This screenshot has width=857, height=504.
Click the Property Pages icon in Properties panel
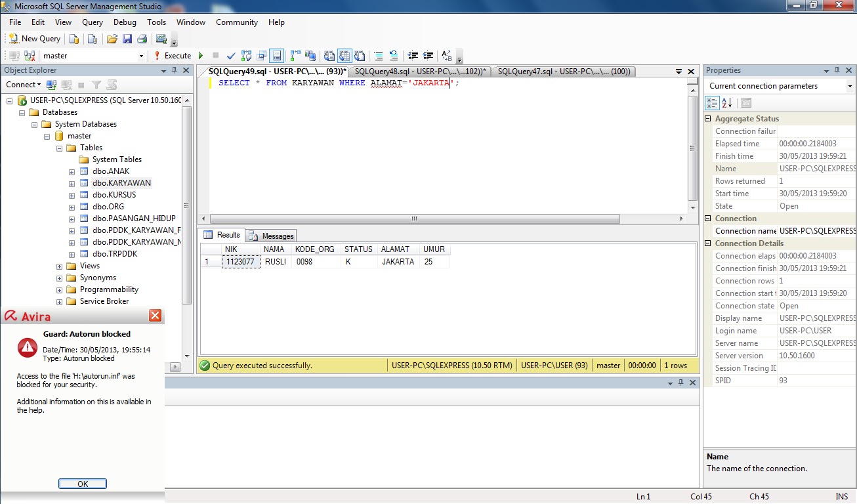click(746, 102)
